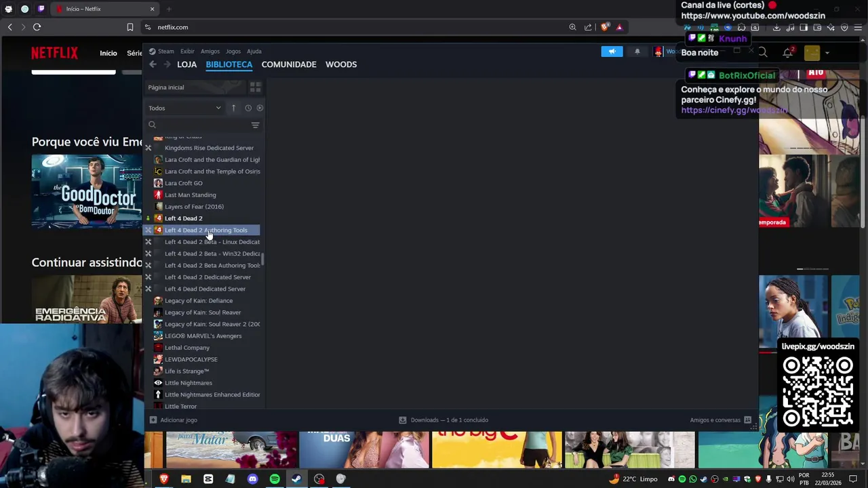Open the Exibir menu in Steam
This screenshot has width=868, height=488.
coord(187,52)
